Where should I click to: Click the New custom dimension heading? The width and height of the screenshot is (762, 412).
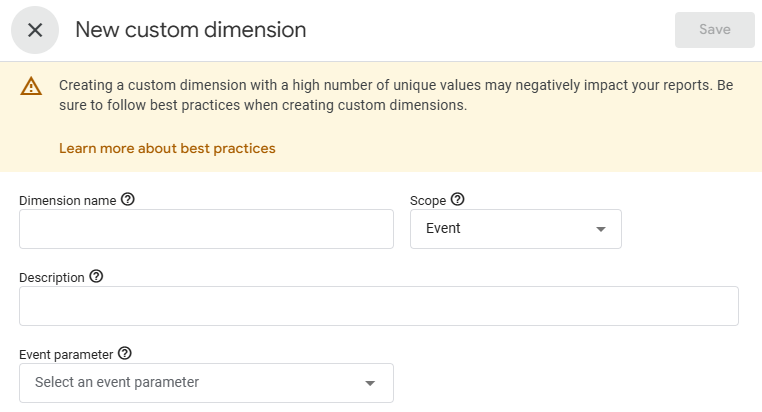pyautogui.click(x=191, y=30)
